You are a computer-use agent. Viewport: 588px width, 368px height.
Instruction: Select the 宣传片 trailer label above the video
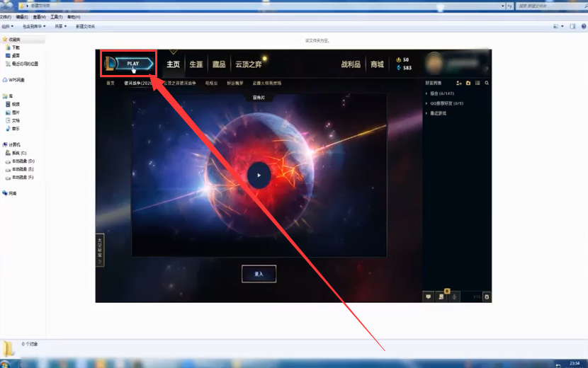click(259, 98)
